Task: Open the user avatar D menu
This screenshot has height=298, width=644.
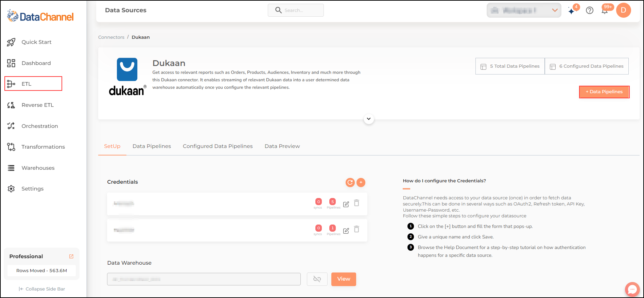Action: click(x=624, y=10)
